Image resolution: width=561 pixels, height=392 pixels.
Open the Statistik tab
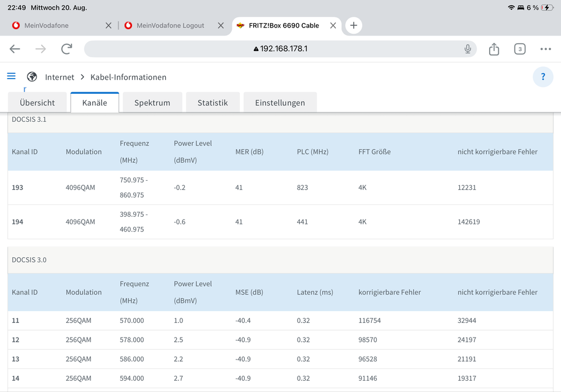coord(212,103)
